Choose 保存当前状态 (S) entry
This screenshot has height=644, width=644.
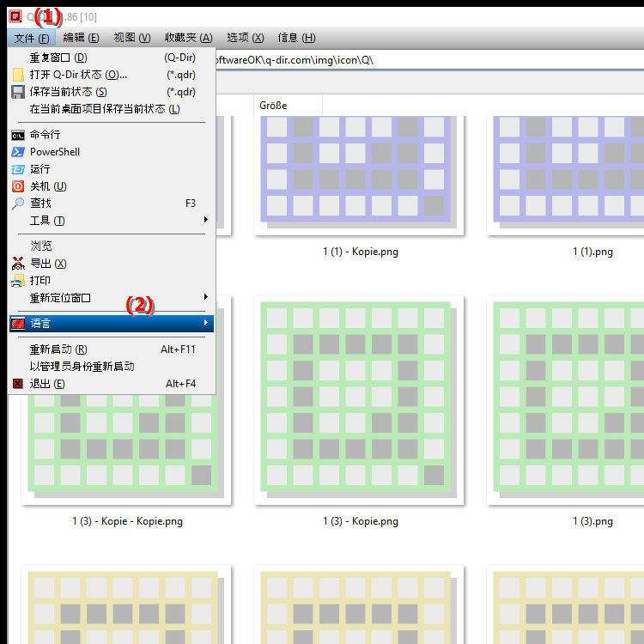coord(112,92)
